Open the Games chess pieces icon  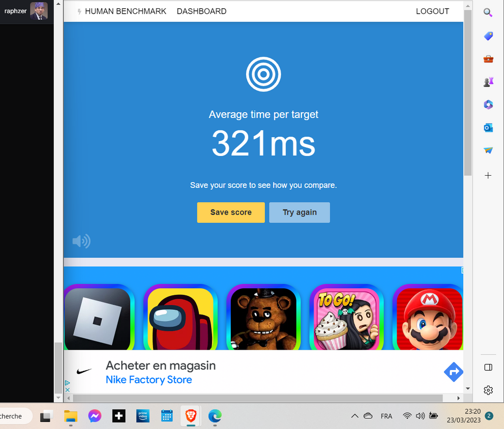pyautogui.click(x=488, y=82)
